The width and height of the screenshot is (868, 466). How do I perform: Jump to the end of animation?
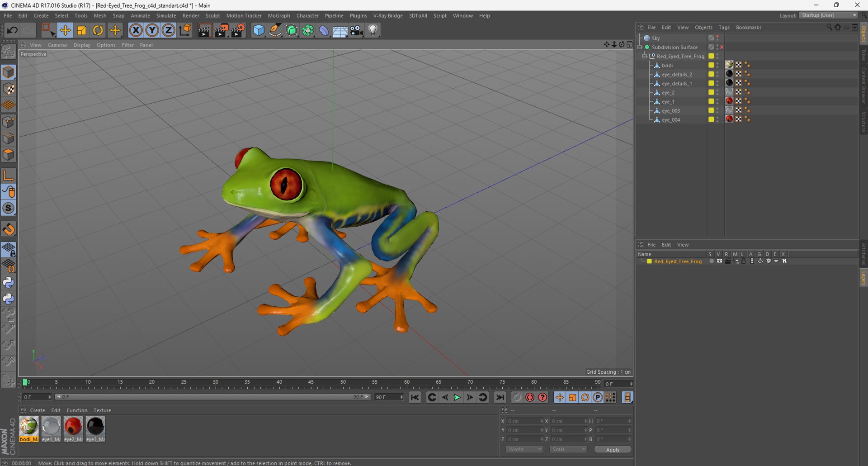(x=500, y=397)
